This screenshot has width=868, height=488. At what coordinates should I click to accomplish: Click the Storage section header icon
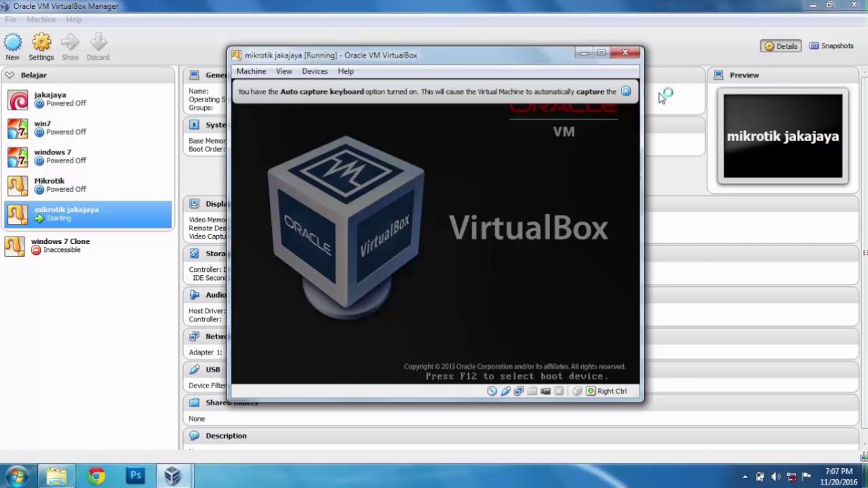coord(195,253)
